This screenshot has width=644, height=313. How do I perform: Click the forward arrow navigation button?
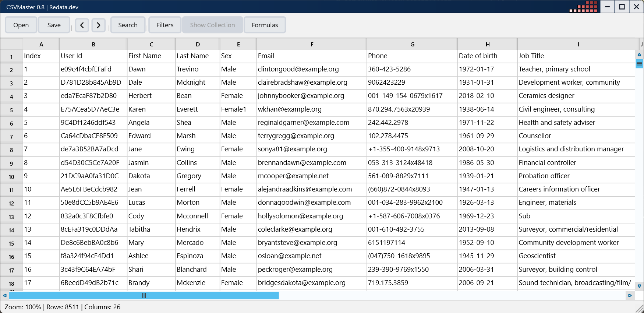(x=98, y=25)
